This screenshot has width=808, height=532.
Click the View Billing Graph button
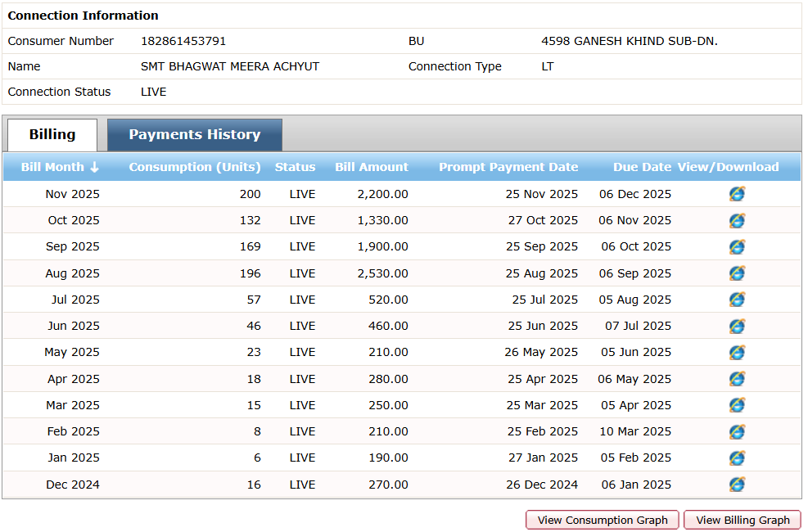pos(743,521)
